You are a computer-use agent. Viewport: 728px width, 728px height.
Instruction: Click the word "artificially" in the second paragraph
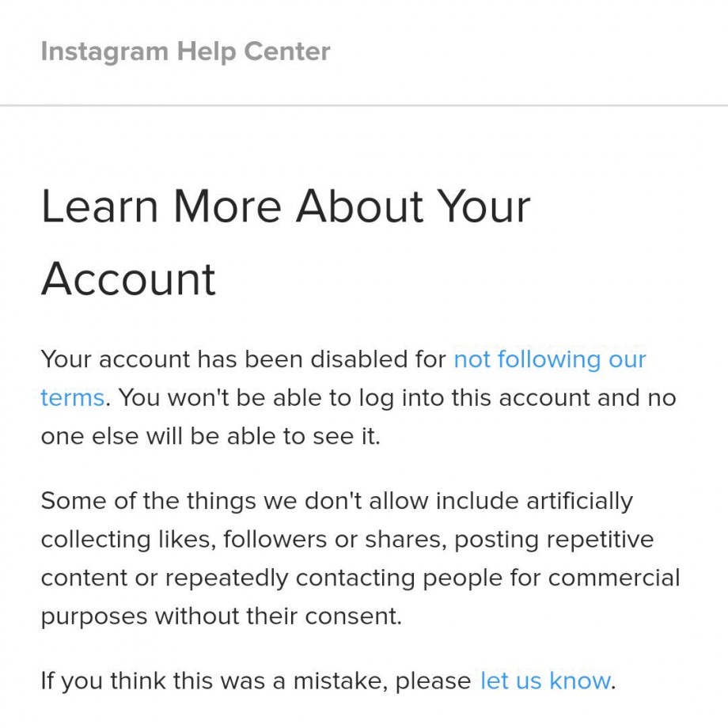pyautogui.click(x=579, y=502)
